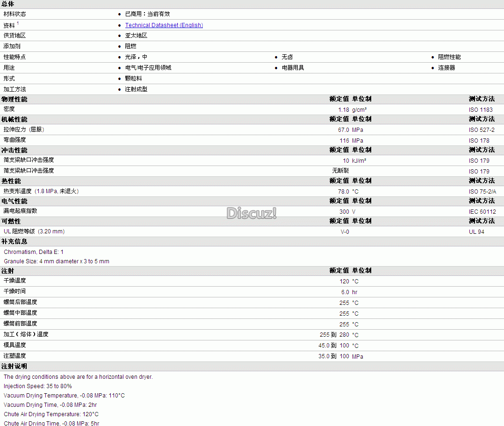This screenshot has width=504, height=426.
Task: Click the 机械性能 section header
Action: tap(14, 119)
